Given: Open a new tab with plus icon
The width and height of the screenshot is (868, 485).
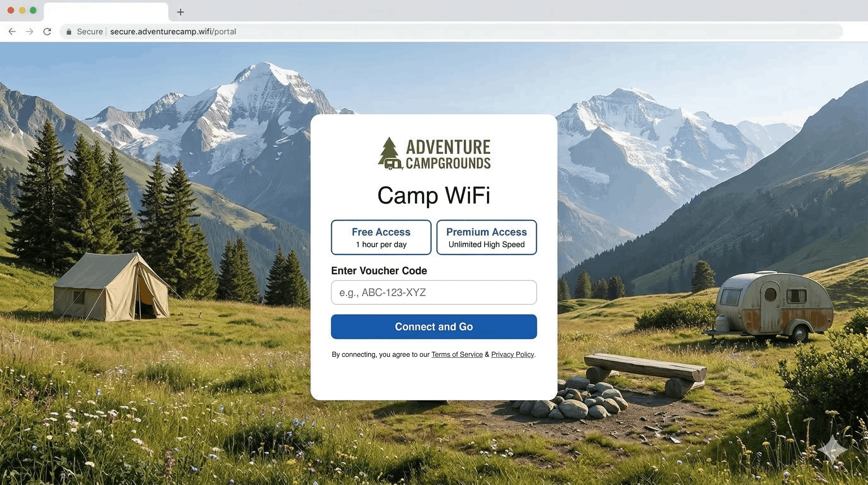Looking at the screenshot, I should (x=181, y=12).
